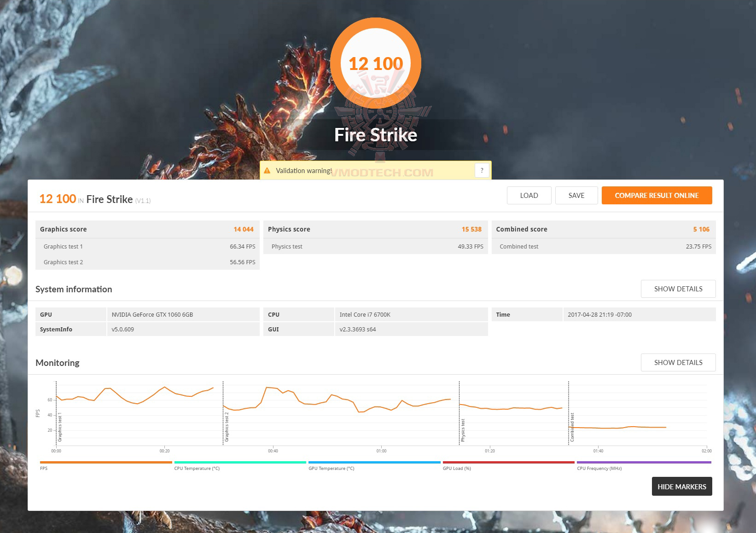This screenshot has height=533, width=756.
Task: Click the Physics test chart marker
Action: (463, 430)
